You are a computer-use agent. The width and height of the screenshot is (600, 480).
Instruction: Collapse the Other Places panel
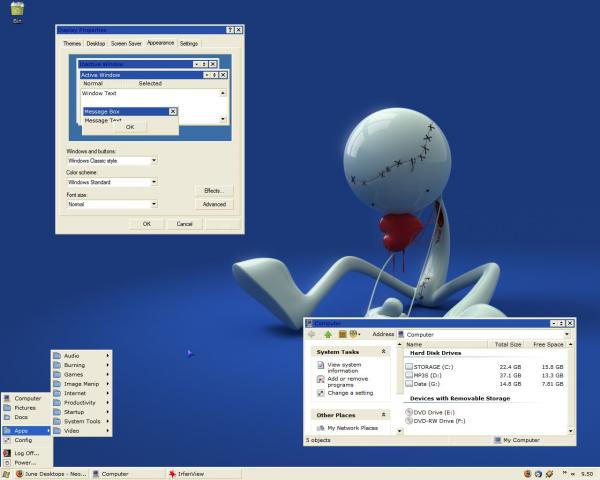[383, 415]
